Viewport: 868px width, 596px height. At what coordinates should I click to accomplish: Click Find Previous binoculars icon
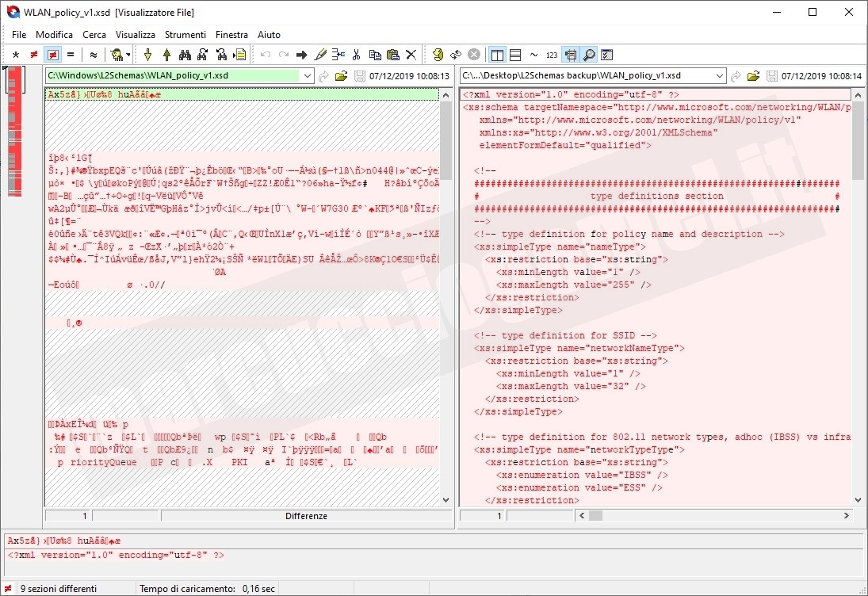(221, 55)
